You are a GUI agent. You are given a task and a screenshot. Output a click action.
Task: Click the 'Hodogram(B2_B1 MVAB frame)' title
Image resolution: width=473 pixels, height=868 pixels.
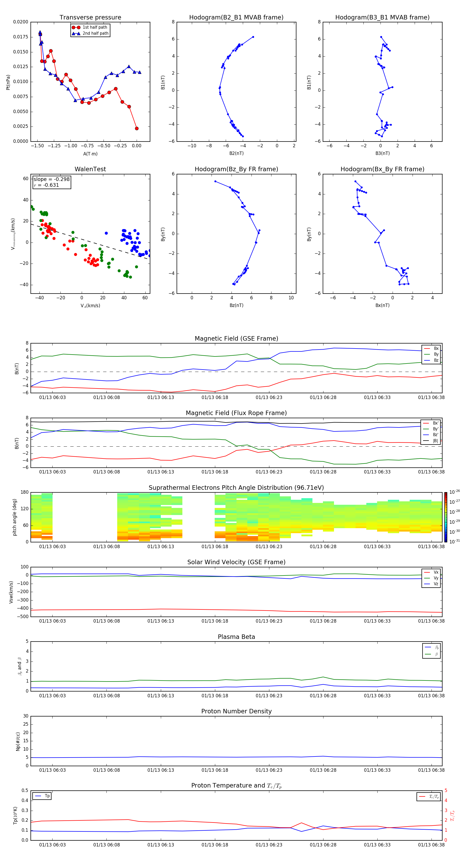[236, 18]
